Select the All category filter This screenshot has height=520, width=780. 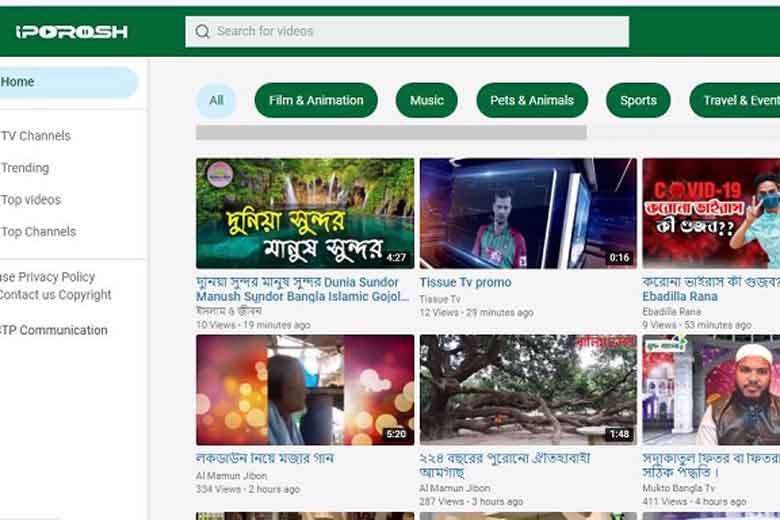coord(216,100)
